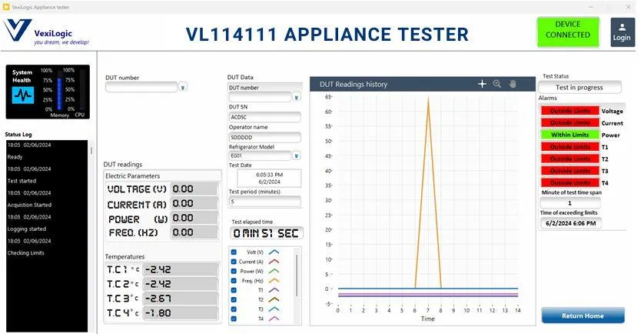Click the Time of exceeding limits field
Image resolution: width=644 pixels, height=334 pixels.
570,223
